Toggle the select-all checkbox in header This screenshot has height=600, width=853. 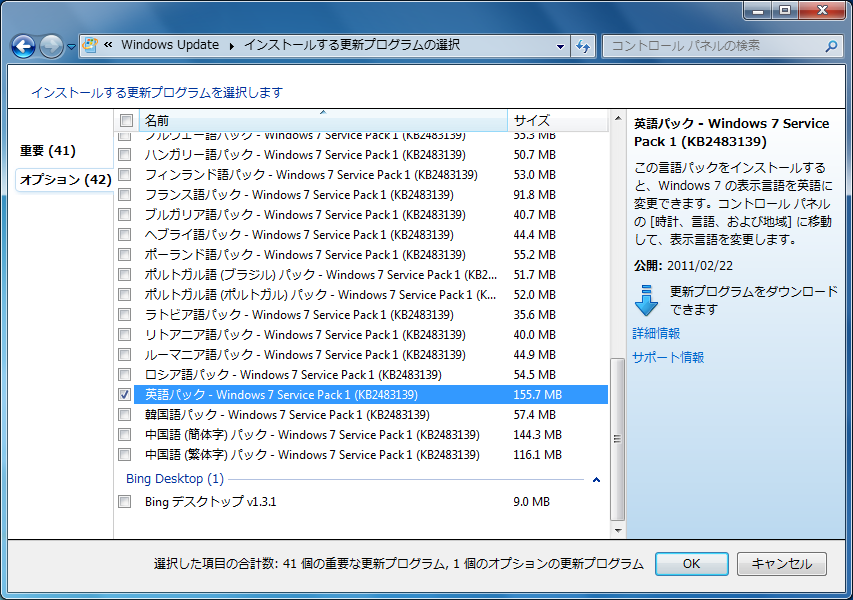(126, 121)
